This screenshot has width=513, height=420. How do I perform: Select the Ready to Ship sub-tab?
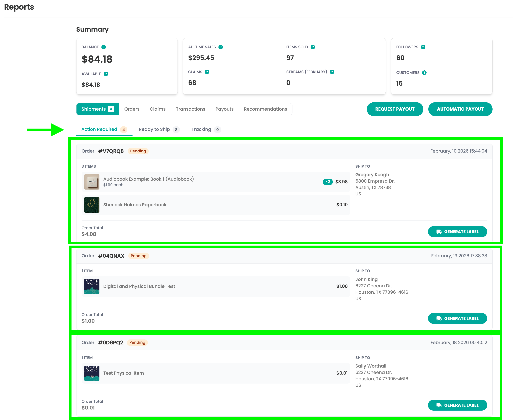(159, 129)
